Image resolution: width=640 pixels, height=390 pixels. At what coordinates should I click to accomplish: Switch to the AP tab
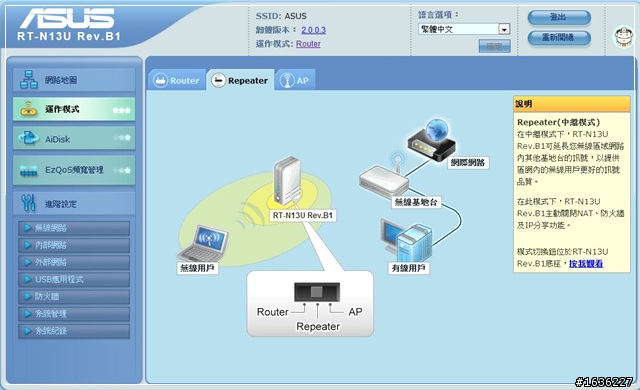[x=295, y=80]
